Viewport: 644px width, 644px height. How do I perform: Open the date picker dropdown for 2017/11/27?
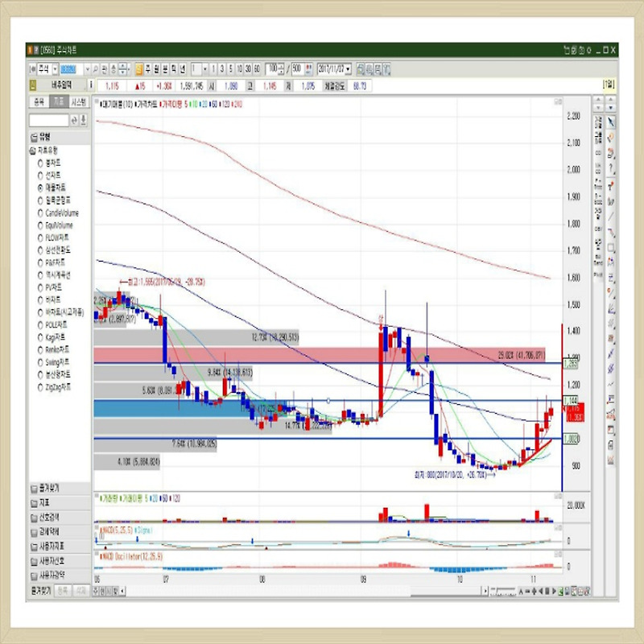tap(349, 69)
